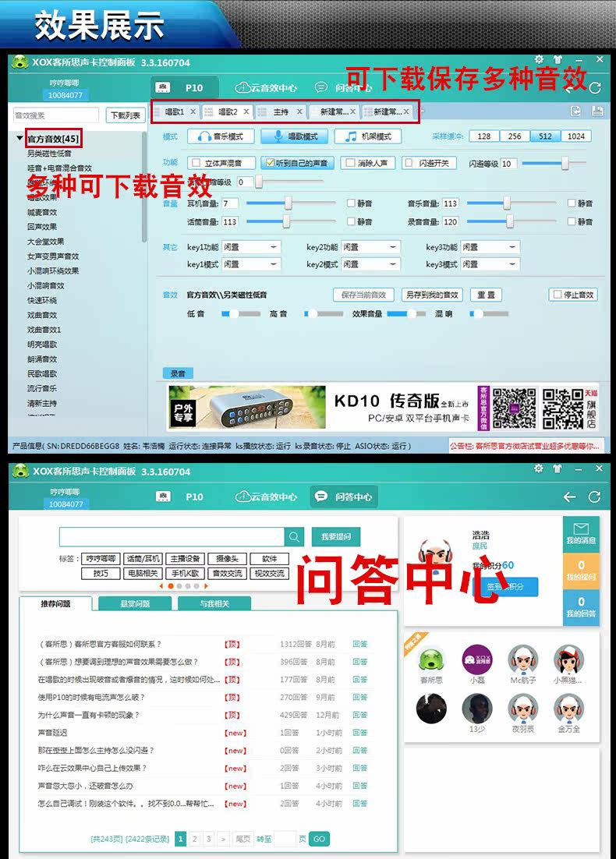The height and width of the screenshot is (859, 616).
Task: Click orange left arrow of tag carousel
Action: coord(161,585)
